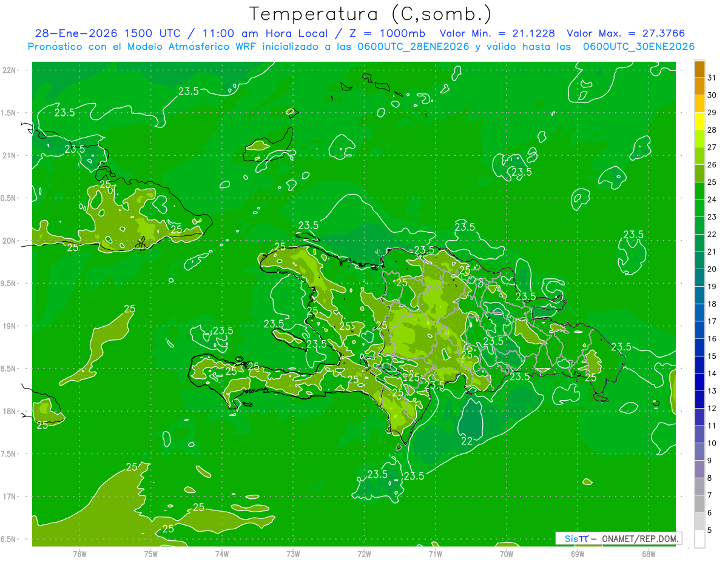The width and height of the screenshot is (728, 562).
Task: Click the green swatch between 24 and 25
Action: click(x=699, y=191)
